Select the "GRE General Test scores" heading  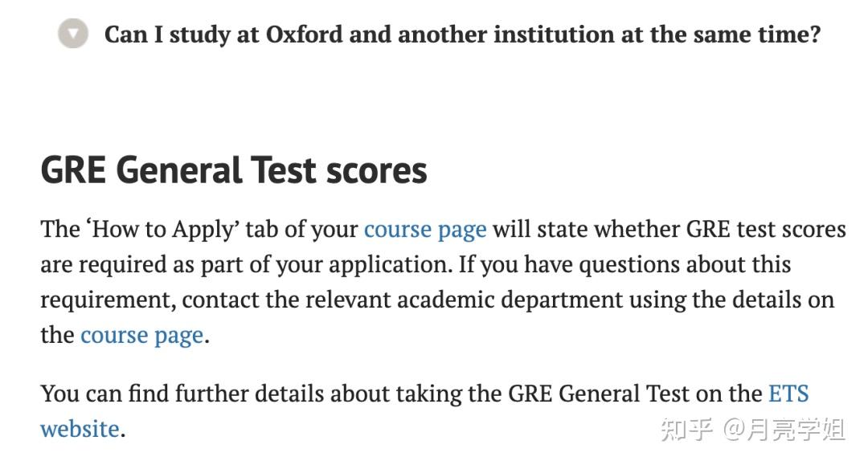click(x=234, y=170)
